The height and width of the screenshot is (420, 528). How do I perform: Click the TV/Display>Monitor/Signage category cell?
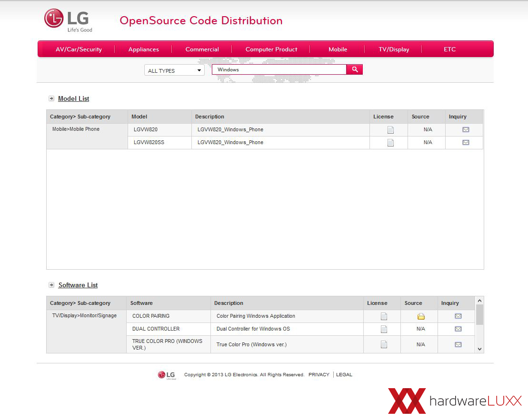(86, 331)
